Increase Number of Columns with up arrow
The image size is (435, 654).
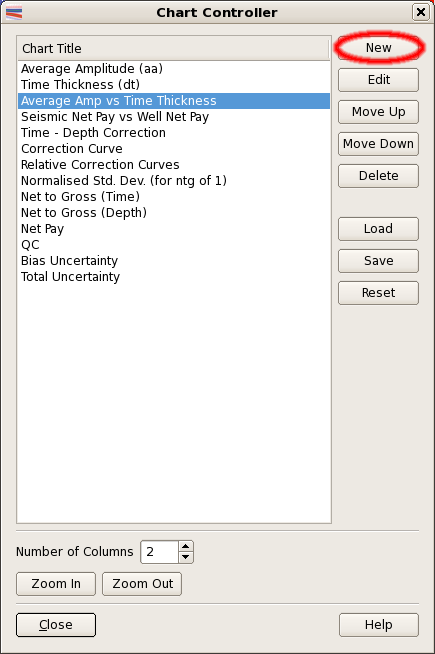[x=186, y=546]
